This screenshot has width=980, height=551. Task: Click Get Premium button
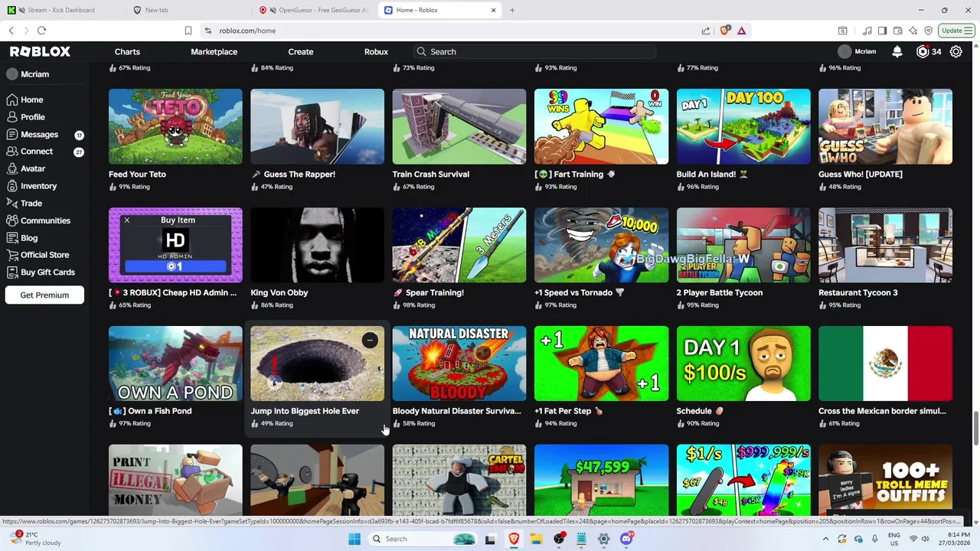pos(44,295)
